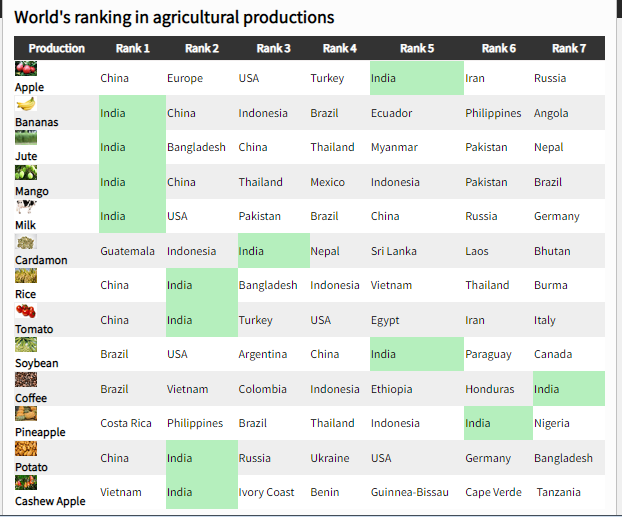Click the Jute plant icon
622x517 pixels.
pyautogui.click(x=26, y=139)
